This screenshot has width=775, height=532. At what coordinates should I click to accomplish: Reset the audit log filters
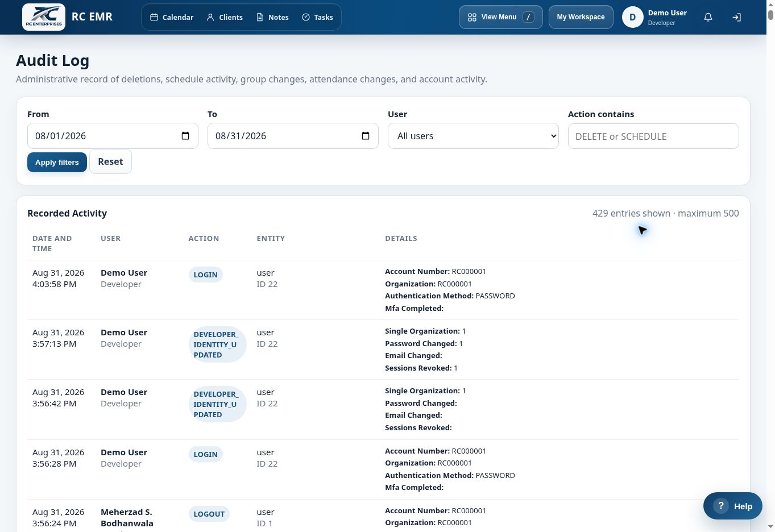[110, 161]
